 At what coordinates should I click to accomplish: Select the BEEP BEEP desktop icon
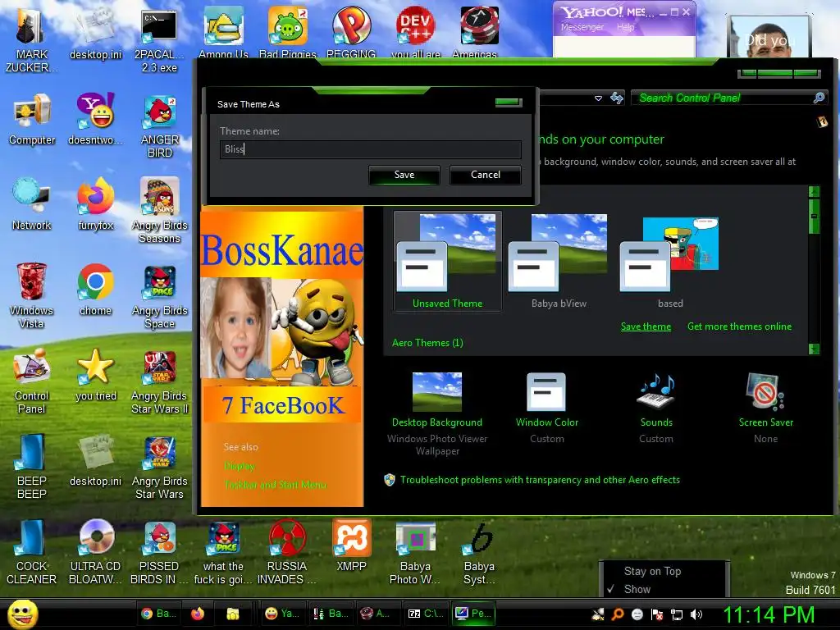(32, 466)
